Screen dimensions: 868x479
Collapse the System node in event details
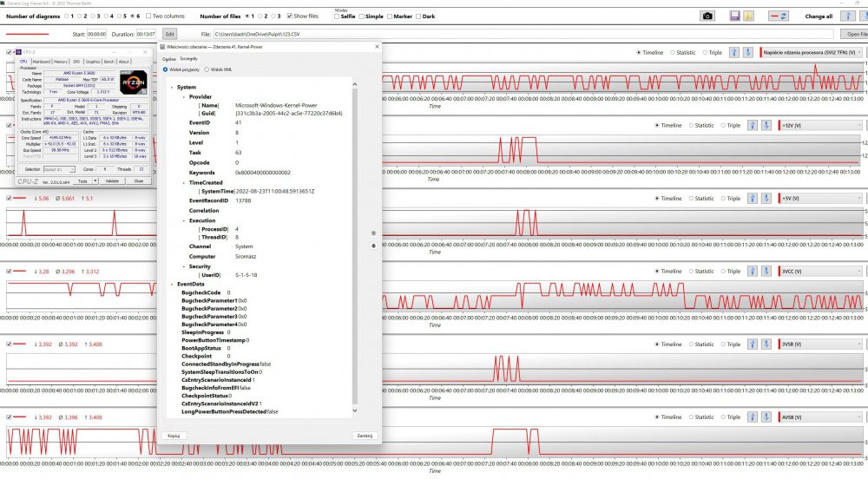click(172, 88)
